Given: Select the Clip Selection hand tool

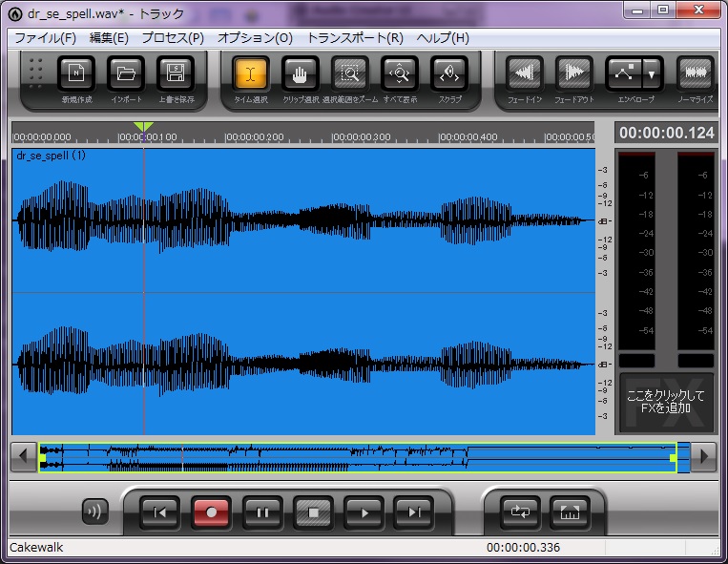Looking at the screenshot, I should pyautogui.click(x=300, y=73).
